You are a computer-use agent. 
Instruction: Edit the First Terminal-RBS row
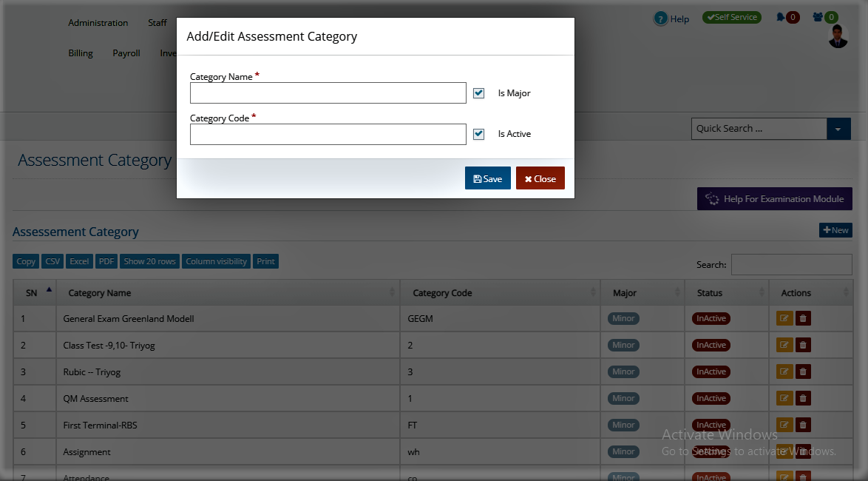pyautogui.click(x=784, y=425)
